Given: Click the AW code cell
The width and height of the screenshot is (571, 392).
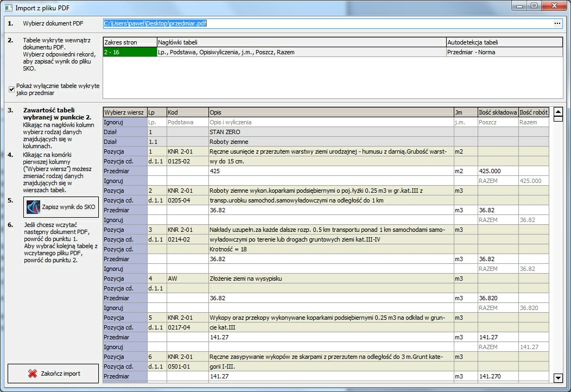Looking at the screenshot, I should 188,279.
